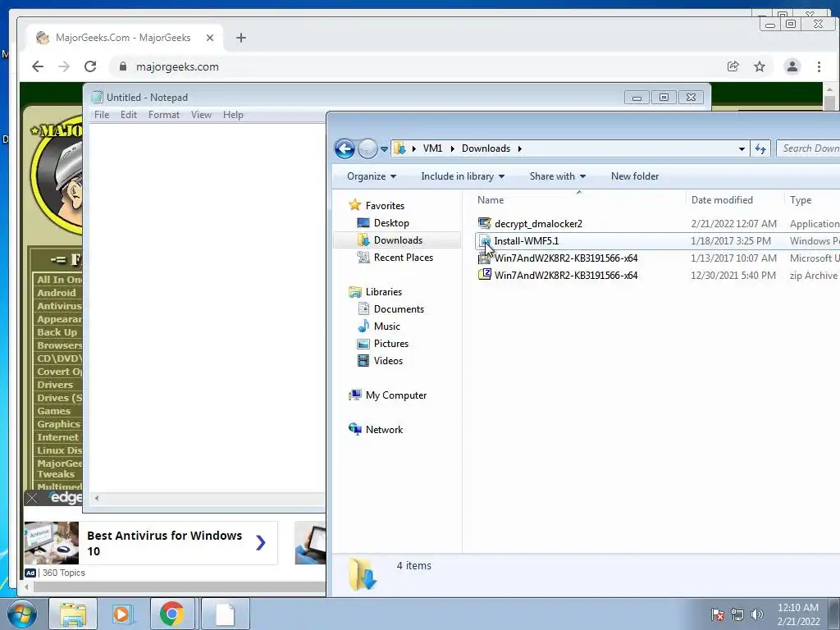Click the Search Downloads box

[809, 148]
